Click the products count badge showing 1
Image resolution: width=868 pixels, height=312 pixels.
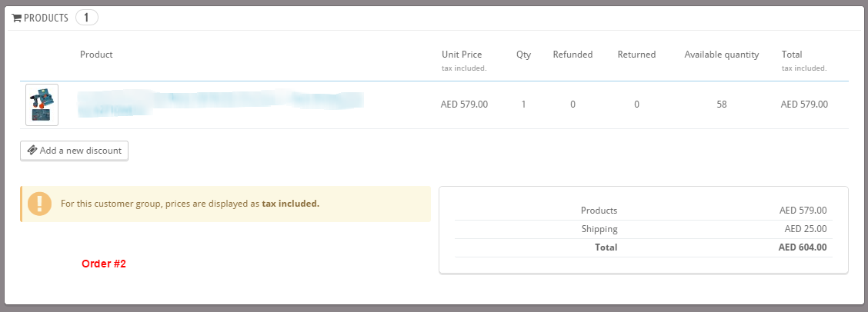[86, 18]
